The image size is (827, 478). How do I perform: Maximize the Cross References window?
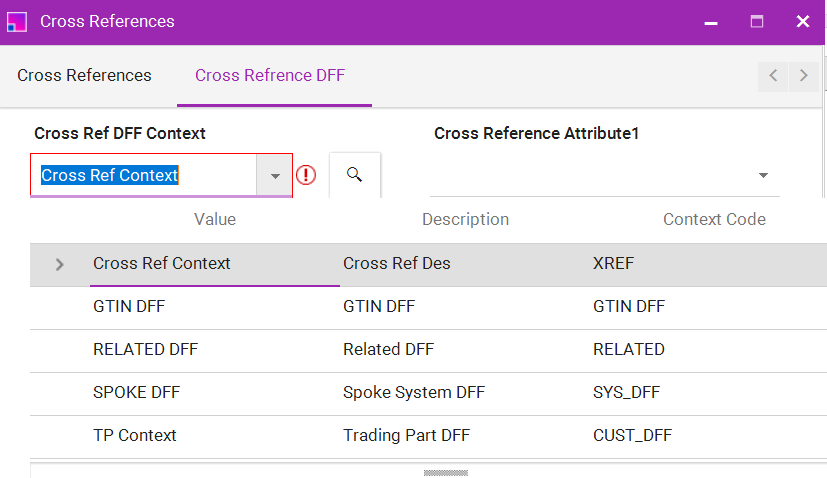point(757,22)
